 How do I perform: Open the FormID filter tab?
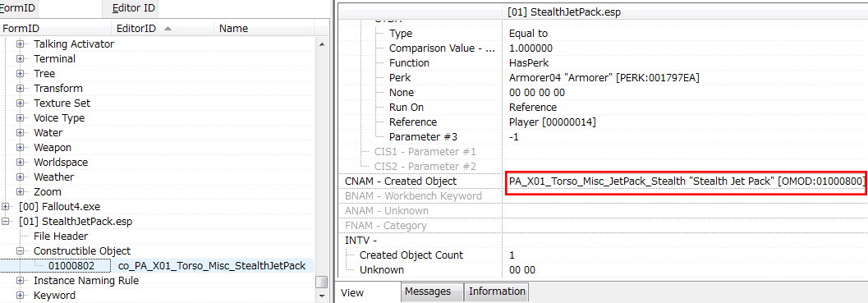point(19,9)
